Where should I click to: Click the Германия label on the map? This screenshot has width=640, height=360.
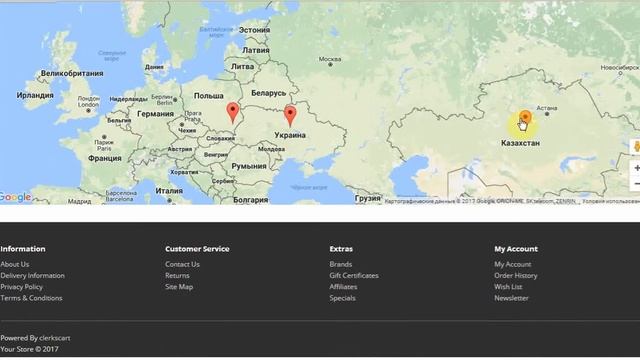coord(156,114)
